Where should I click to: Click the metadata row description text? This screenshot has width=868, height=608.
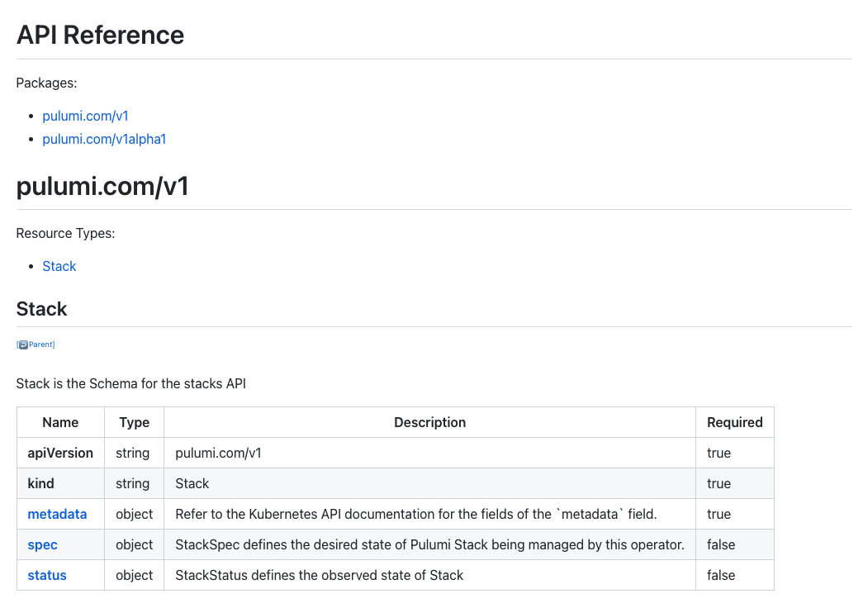coord(416,514)
